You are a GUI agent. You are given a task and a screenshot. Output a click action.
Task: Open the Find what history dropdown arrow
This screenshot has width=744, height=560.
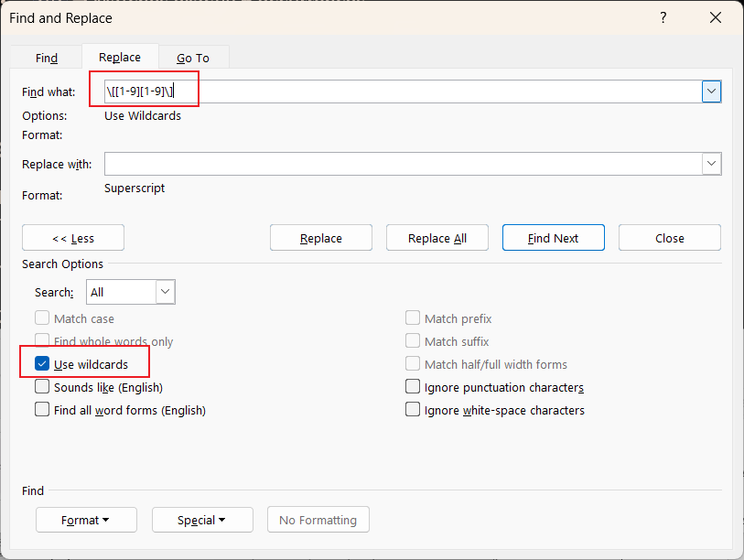pos(711,91)
